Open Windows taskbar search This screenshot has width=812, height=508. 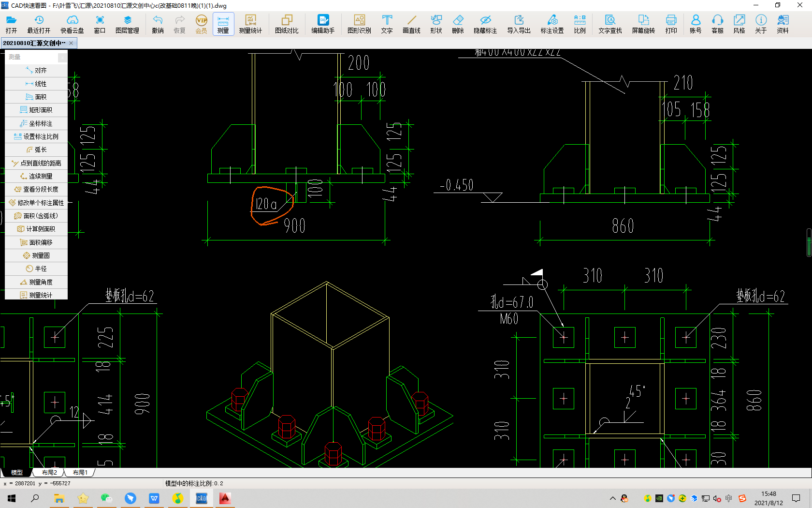tap(35, 498)
